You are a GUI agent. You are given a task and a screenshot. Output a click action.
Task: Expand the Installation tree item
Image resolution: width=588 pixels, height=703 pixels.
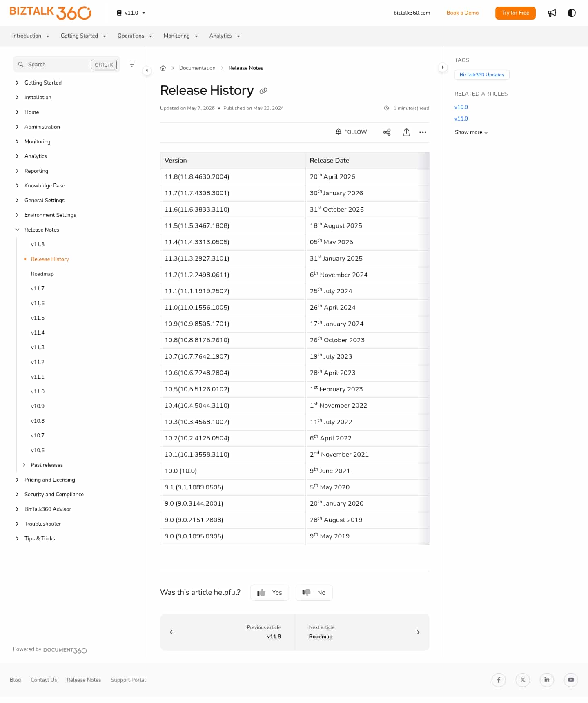(x=17, y=98)
